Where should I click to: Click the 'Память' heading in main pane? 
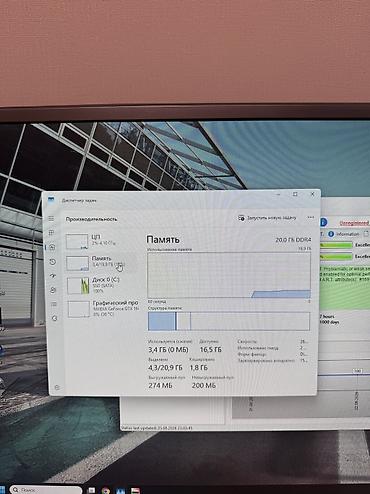point(163,239)
